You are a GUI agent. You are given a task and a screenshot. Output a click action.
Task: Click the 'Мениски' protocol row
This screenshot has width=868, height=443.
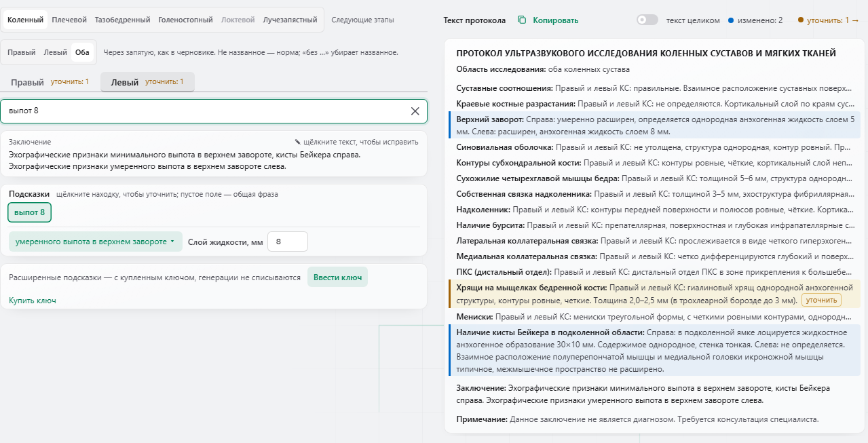click(x=654, y=317)
